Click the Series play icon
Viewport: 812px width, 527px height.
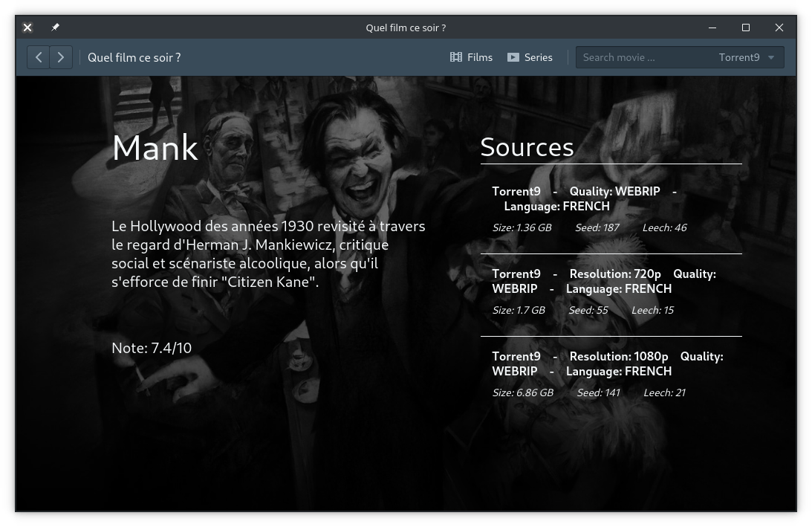click(513, 57)
